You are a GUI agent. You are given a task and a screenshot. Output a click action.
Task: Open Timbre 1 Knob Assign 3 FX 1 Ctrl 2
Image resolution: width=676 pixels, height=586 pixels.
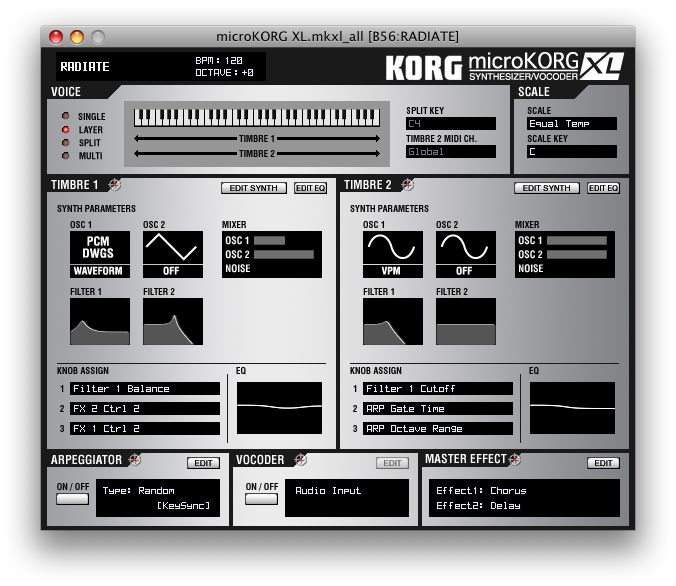coord(145,429)
